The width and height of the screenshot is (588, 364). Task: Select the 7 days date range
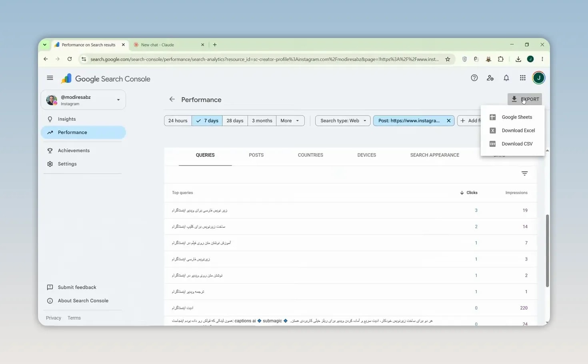(x=207, y=120)
